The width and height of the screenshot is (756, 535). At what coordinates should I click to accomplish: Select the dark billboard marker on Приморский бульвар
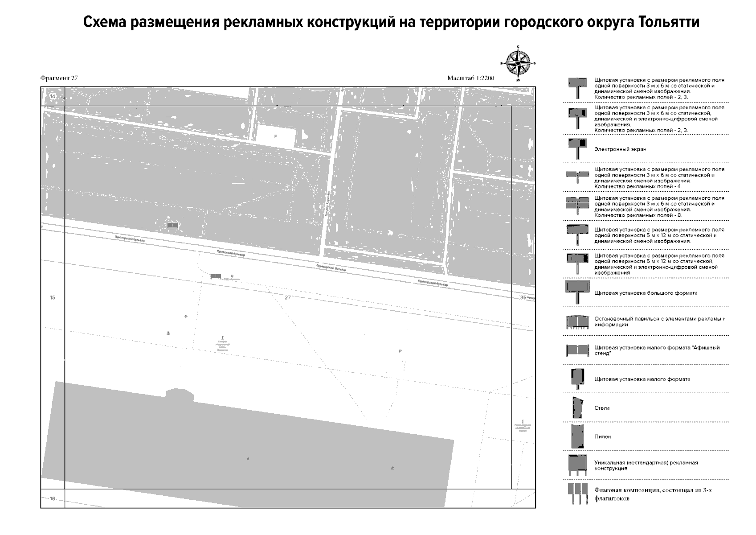[x=216, y=276]
